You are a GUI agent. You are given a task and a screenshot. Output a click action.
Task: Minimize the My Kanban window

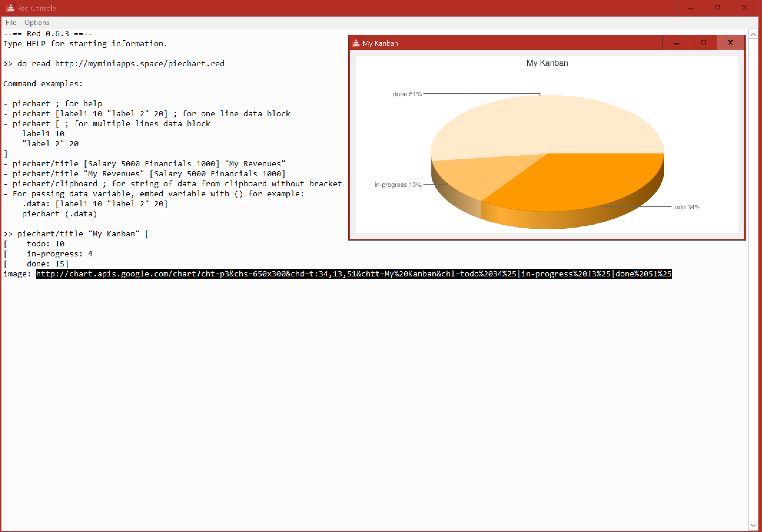(676, 43)
